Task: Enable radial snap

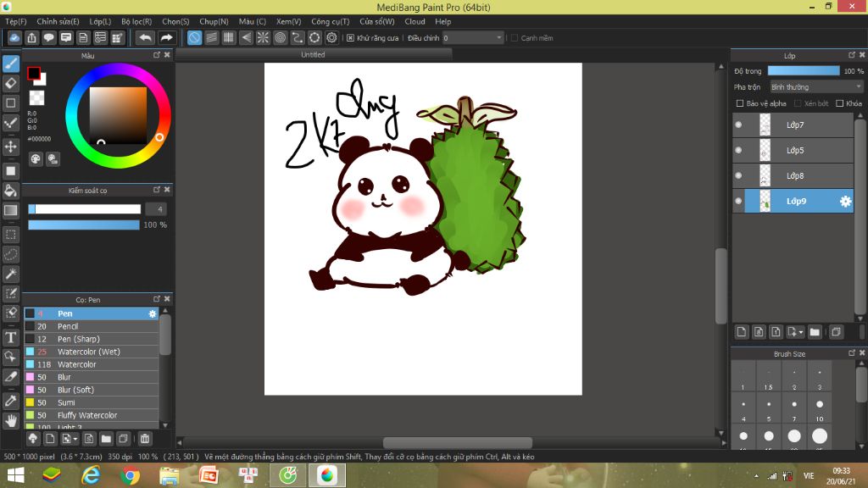Action: click(x=263, y=37)
